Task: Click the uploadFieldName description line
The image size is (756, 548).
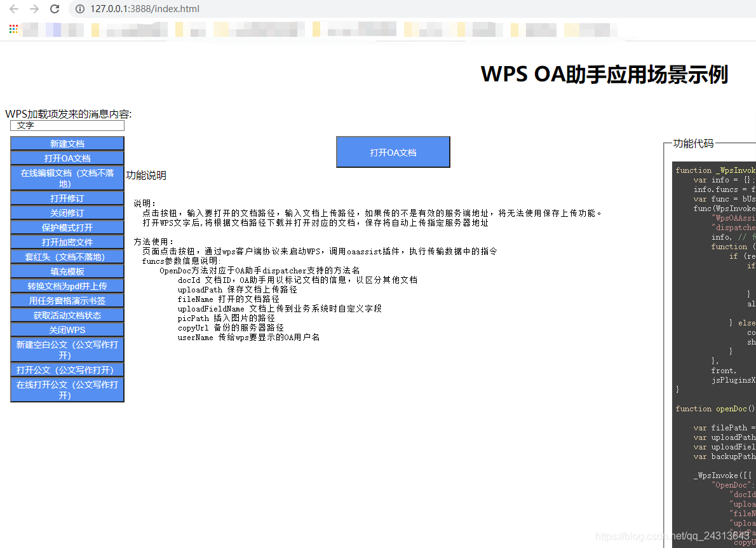Action: point(280,309)
